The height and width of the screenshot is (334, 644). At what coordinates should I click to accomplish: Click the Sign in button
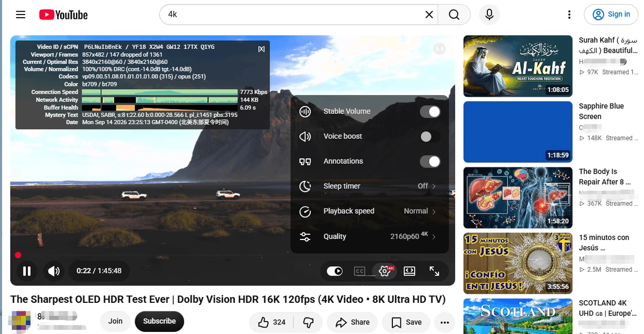[x=611, y=14]
